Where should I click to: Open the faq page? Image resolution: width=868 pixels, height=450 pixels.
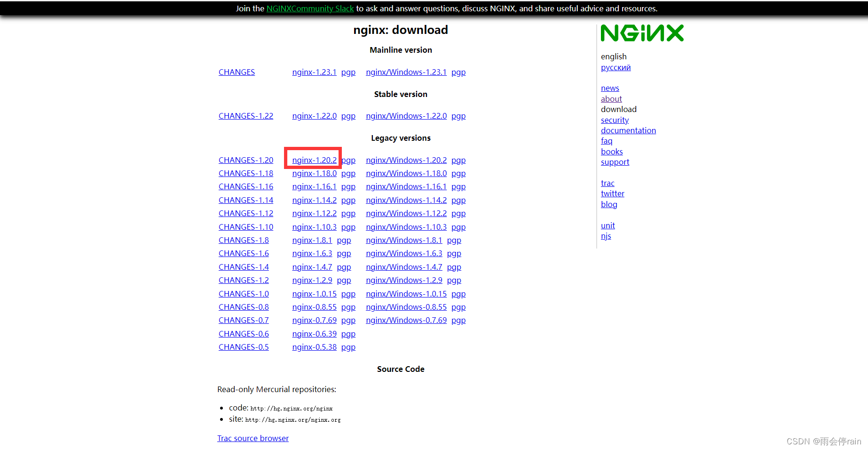607,141
